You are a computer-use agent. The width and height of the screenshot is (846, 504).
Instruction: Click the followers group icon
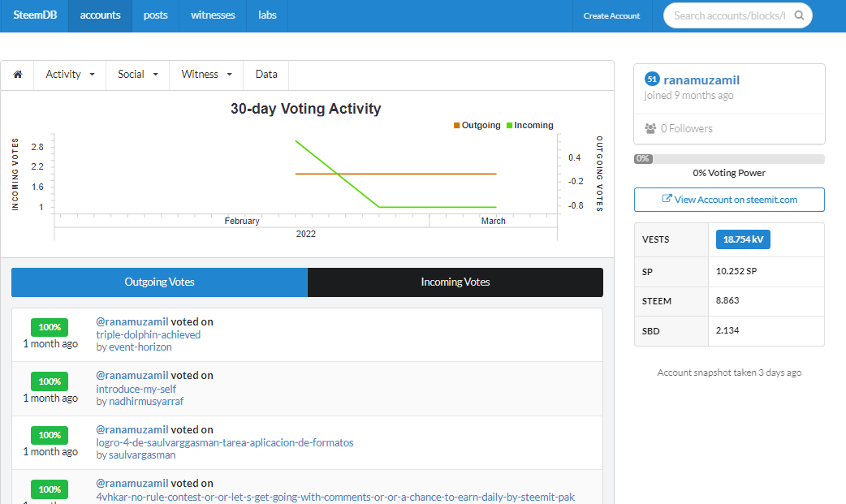pyautogui.click(x=650, y=128)
